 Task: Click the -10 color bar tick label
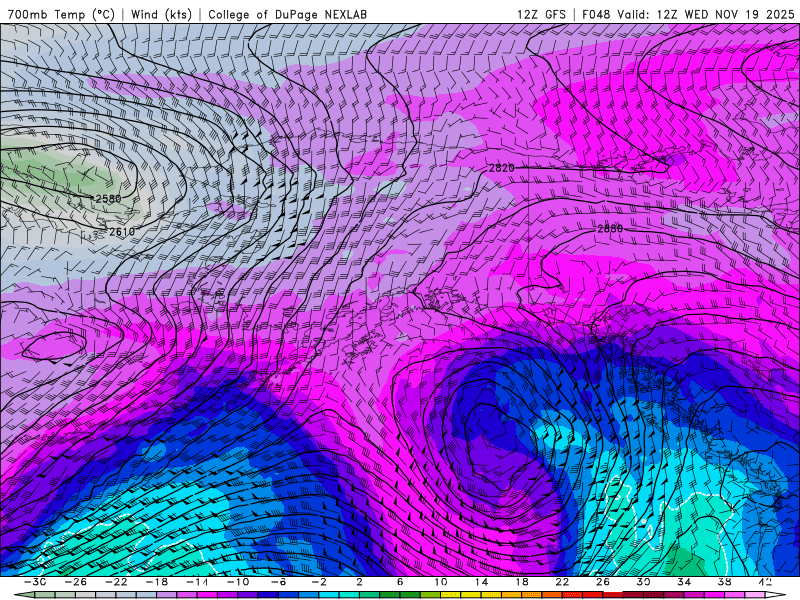(x=238, y=582)
